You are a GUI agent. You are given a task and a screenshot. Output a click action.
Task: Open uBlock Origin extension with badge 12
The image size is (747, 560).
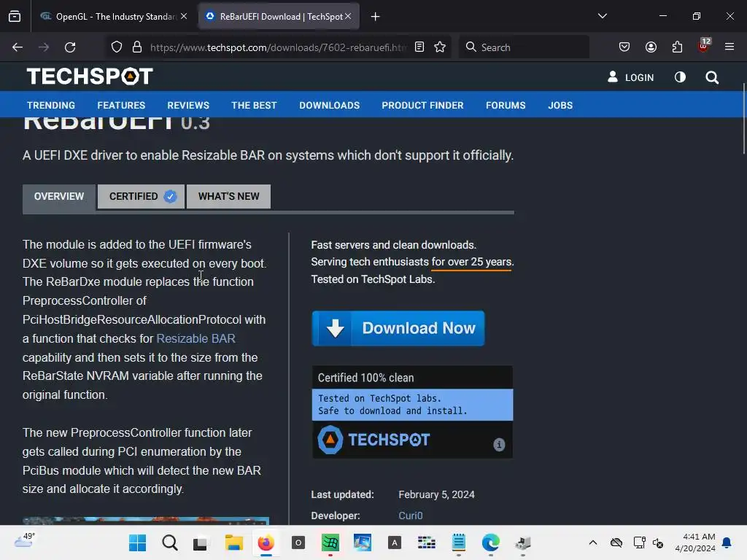[704, 46]
